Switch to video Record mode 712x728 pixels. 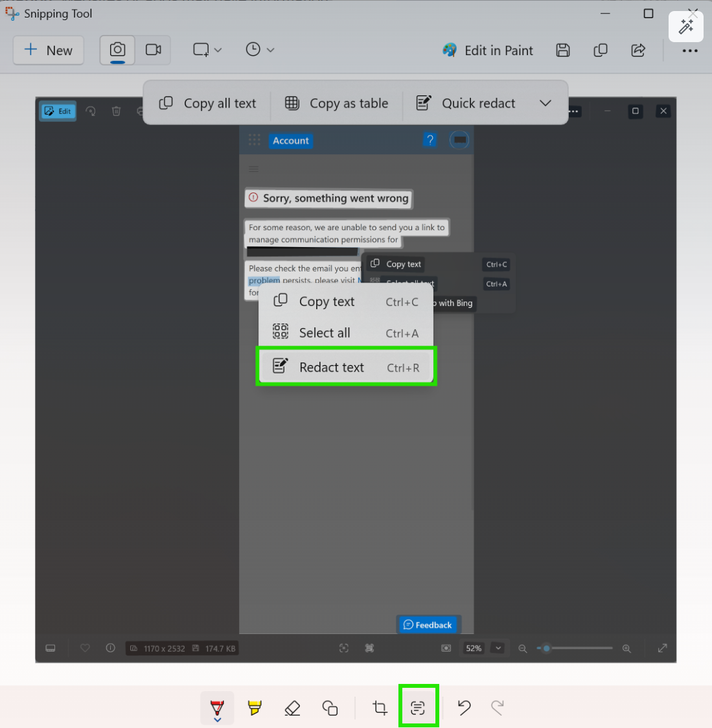tap(154, 50)
